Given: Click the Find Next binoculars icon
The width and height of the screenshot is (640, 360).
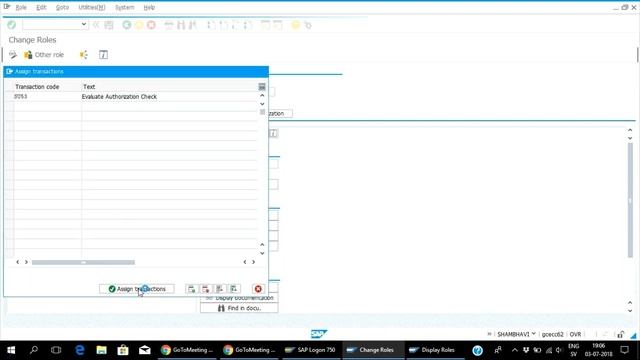Looking at the screenshot, I should tap(193, 25).
